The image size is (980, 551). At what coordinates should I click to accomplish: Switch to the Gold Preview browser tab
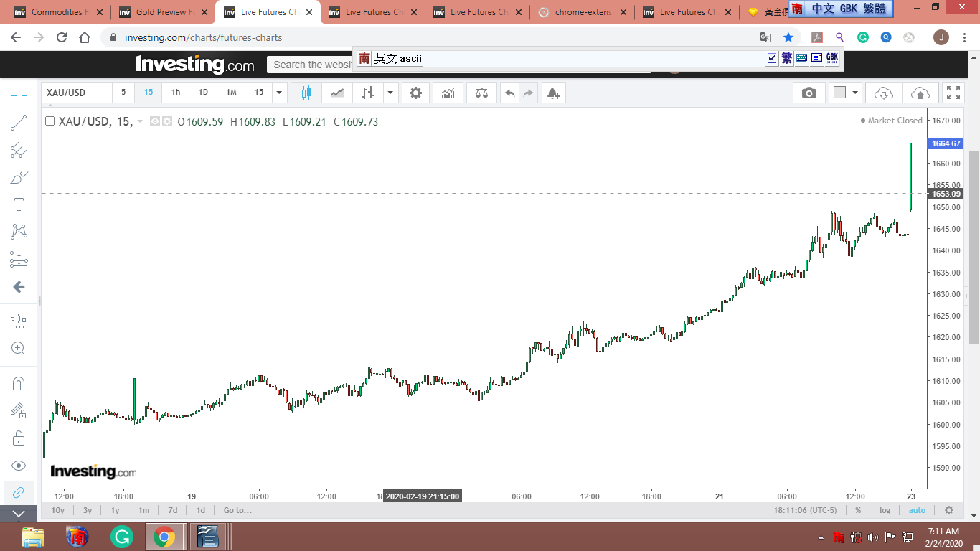pos(164,12)
